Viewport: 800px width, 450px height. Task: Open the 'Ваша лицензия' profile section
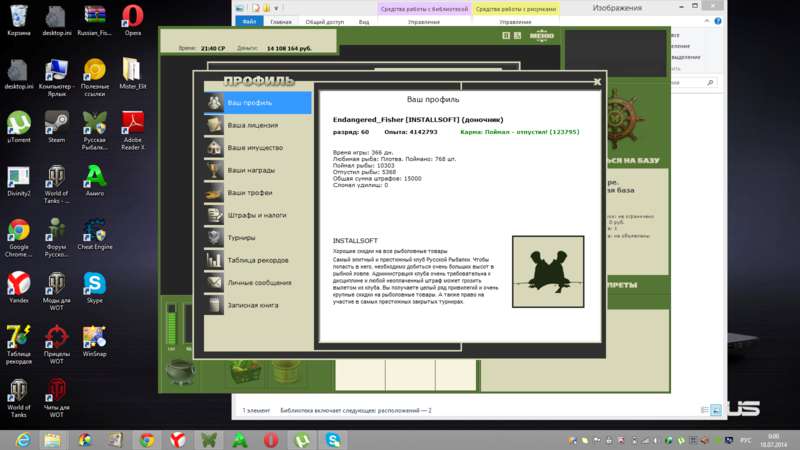point(258,125)
